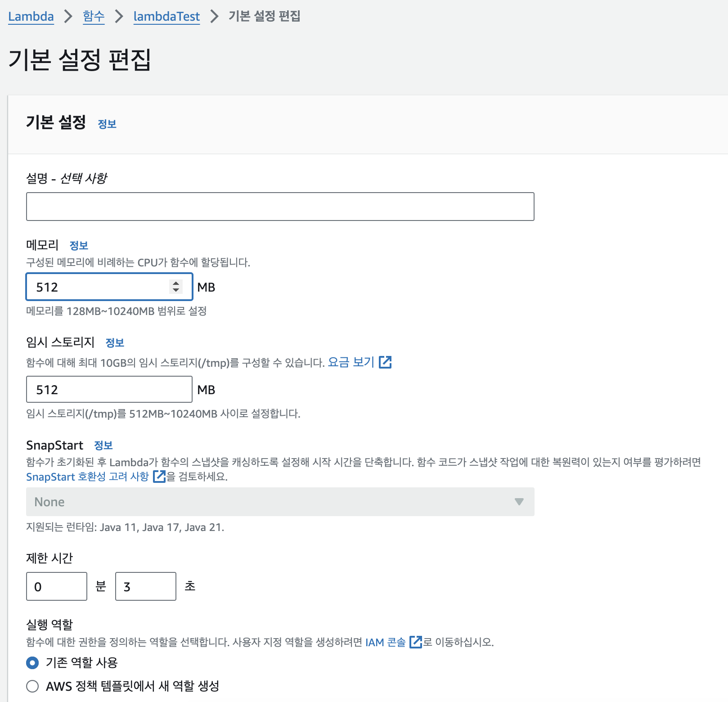Click the memory stepper down arrow
728x702 pixels.
(x=176, y=290)
